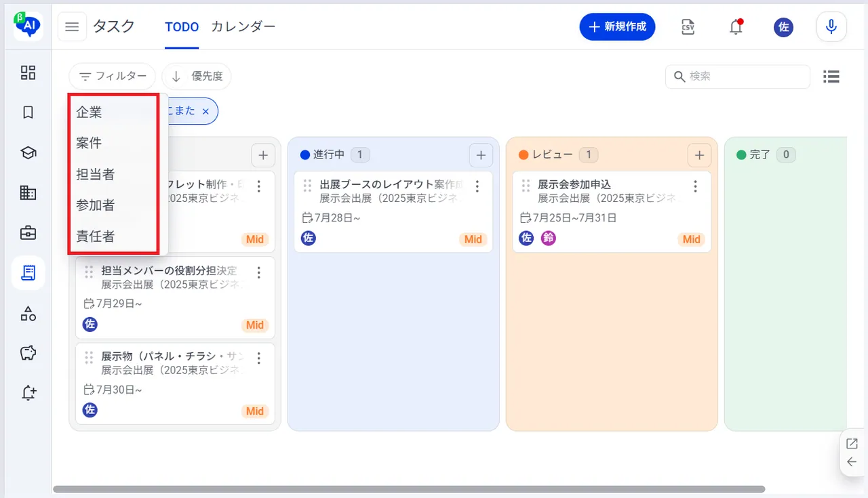Viewport: 868px width, 498px height.
Task: Export tasks with the CSV icon
Action: (x=688, y=27)
